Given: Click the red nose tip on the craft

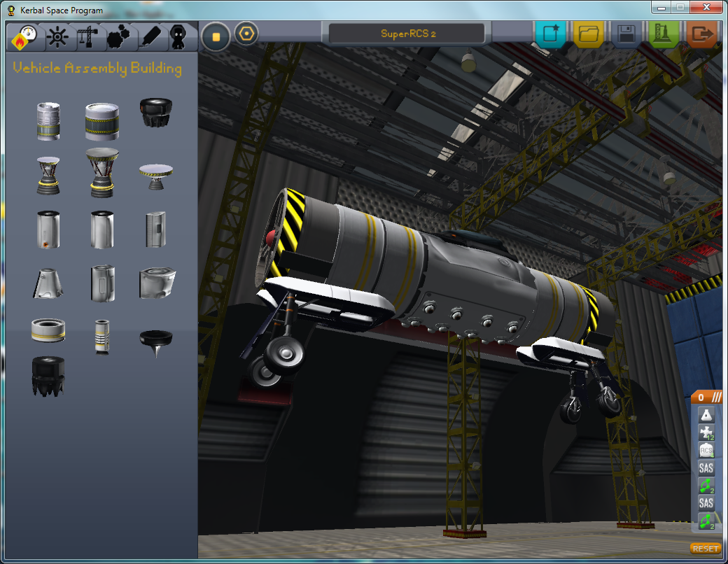Looking at the screenshot, I should [270, 238].
